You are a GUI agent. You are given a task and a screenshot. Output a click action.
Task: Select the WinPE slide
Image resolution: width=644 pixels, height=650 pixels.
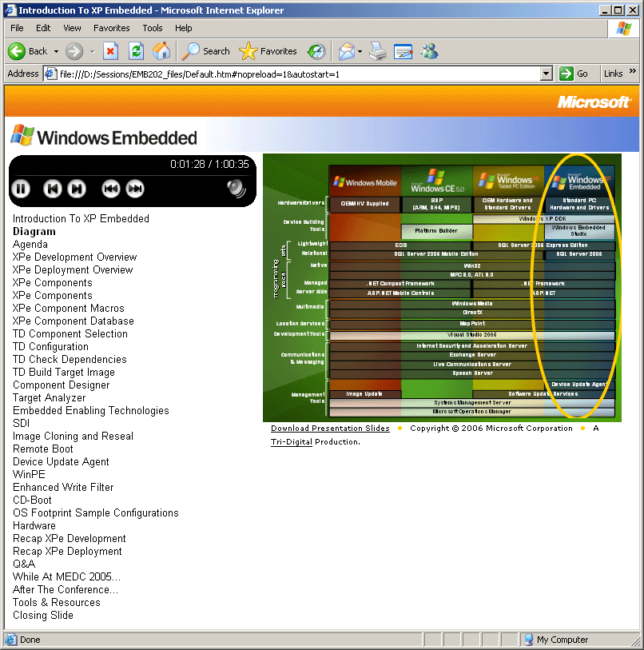29,475
